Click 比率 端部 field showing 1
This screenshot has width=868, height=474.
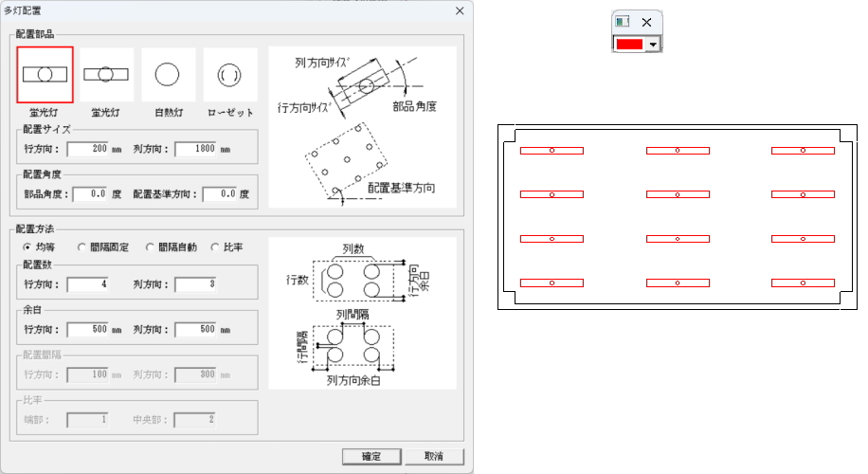click(87, 420)
